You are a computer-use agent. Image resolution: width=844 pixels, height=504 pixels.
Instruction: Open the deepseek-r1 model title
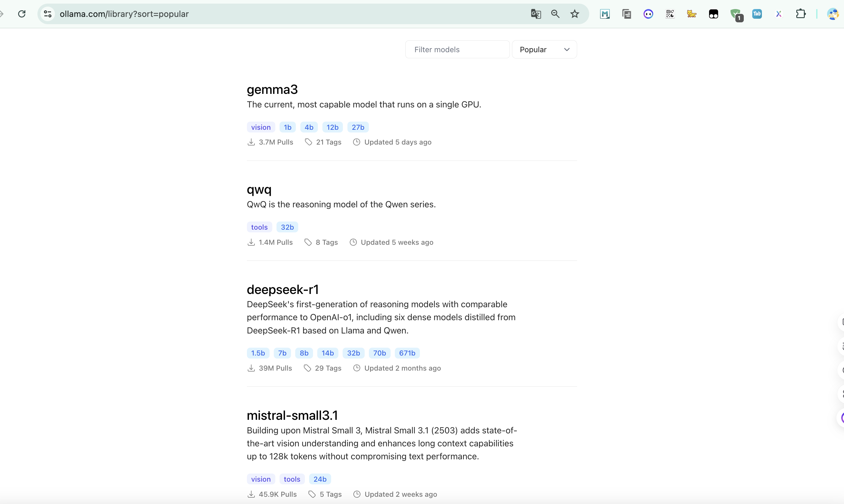click(283, 289)
